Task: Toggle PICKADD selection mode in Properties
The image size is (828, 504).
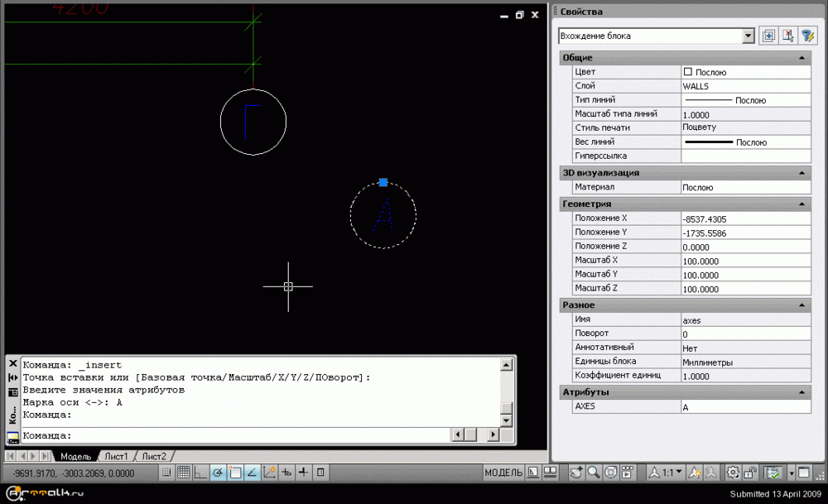Action: (768, 36)
